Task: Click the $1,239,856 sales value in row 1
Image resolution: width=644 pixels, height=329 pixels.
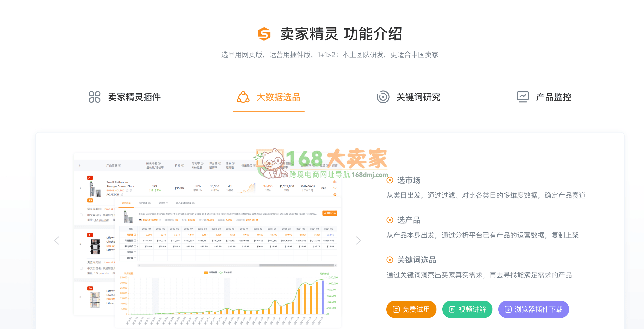Action: coord(286,186)
